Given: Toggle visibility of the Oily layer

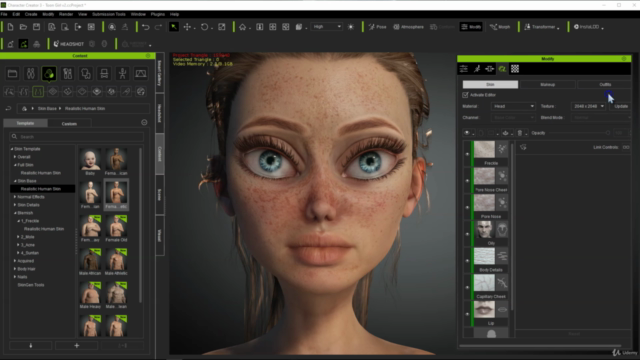Looking at the screenshot, I should [467, 234].
